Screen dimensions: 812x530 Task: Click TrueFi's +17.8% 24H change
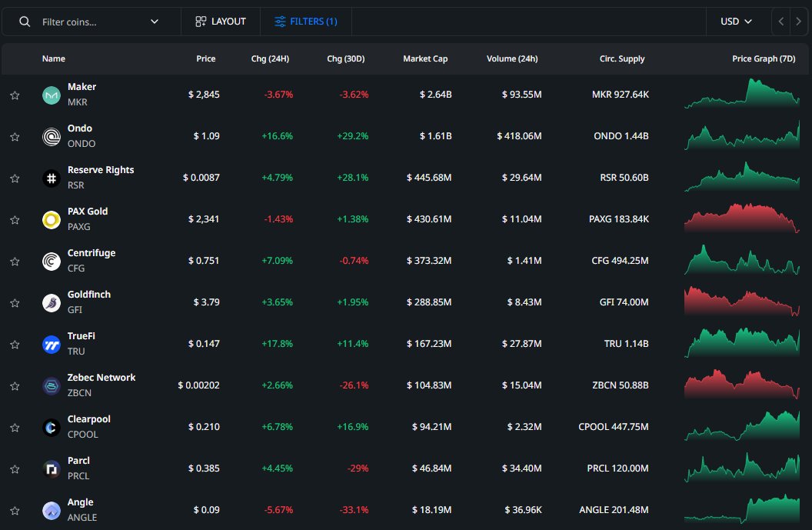click(x=277, y=344)
